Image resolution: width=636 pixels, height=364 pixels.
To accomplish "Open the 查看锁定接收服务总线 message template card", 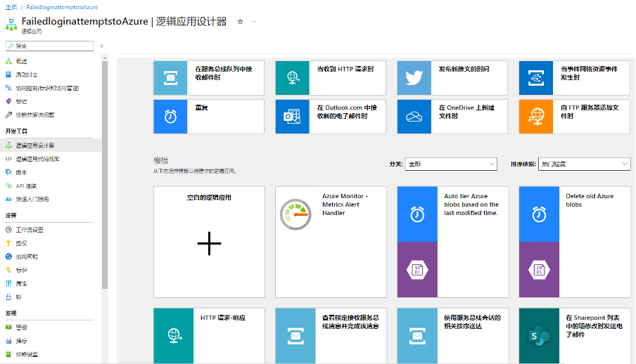I will pyautogui.click(x=331, y=336).
